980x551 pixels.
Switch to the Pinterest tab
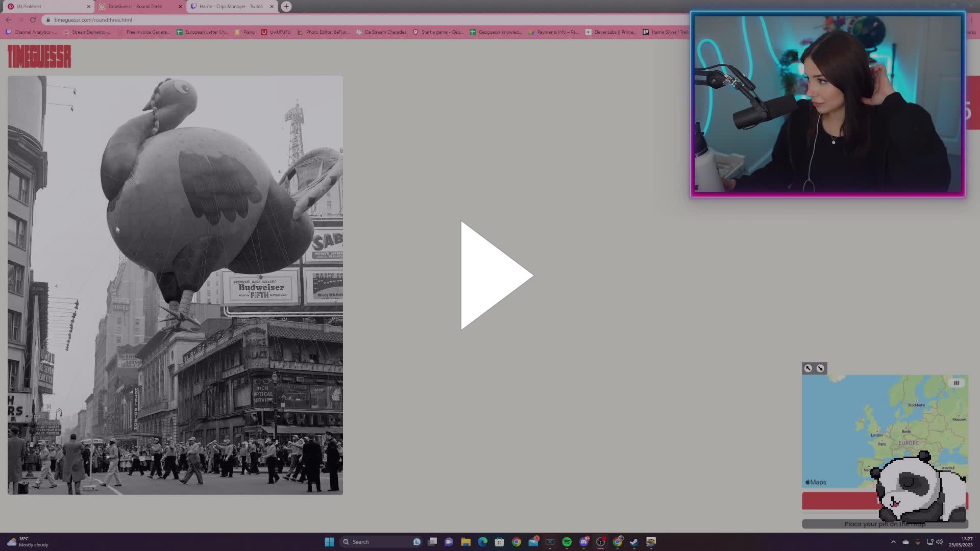point(46,6)
